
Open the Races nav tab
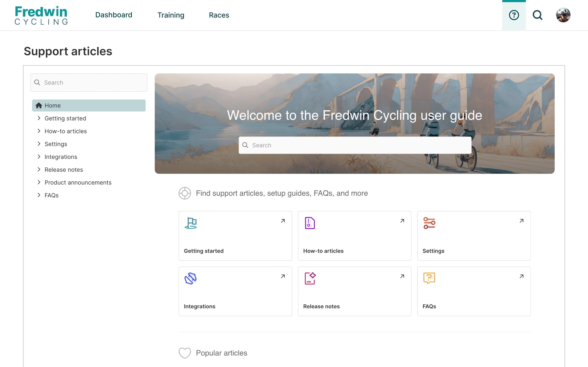tap(219, 15)
